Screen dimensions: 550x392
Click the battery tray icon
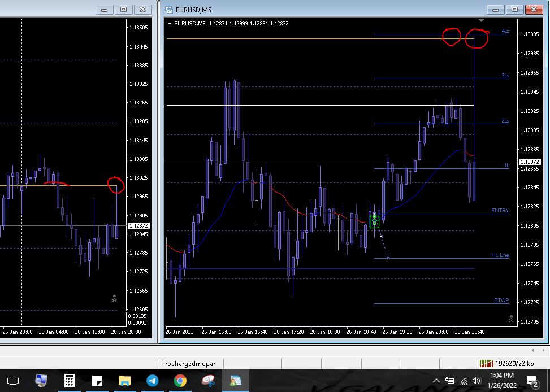450,381
